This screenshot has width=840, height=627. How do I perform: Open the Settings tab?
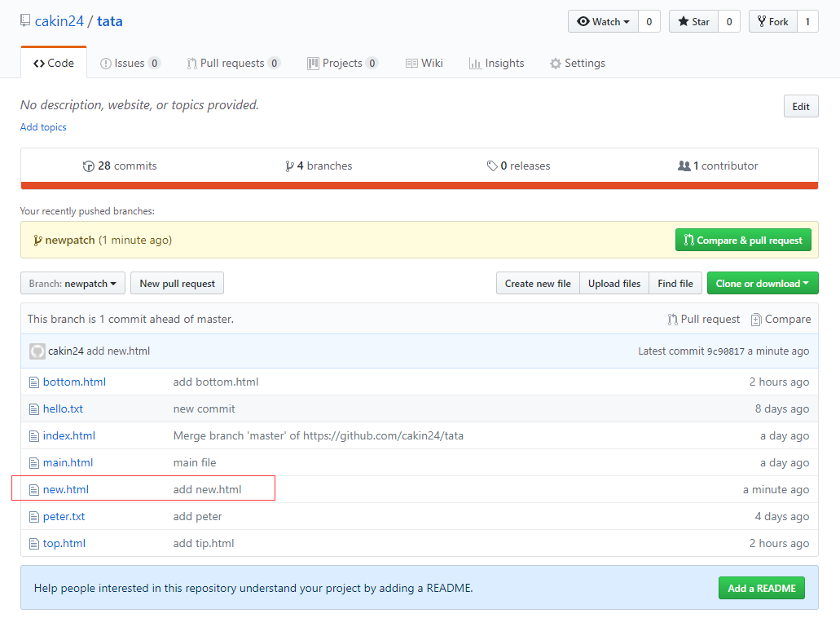tap(578, 64)
